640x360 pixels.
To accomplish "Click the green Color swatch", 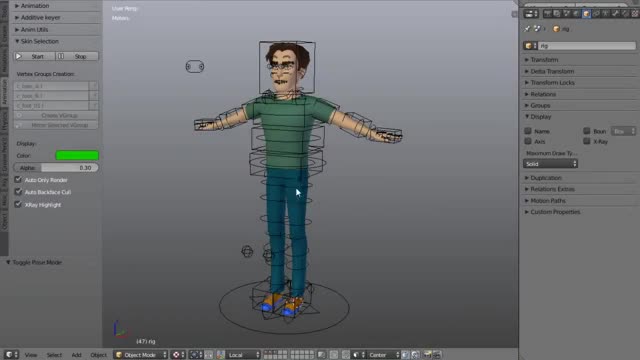I will pos(77,156).
